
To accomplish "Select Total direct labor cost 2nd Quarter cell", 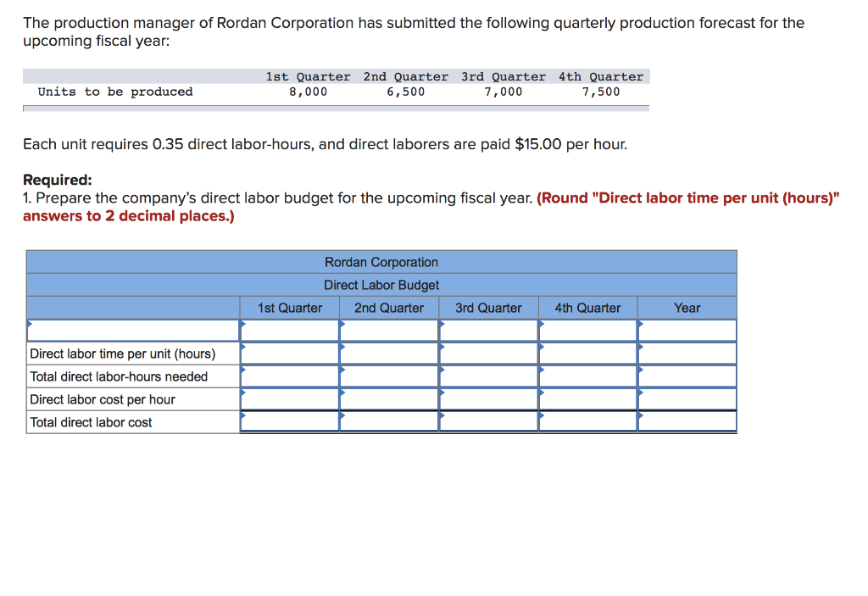I will click(x=389, y=422).
